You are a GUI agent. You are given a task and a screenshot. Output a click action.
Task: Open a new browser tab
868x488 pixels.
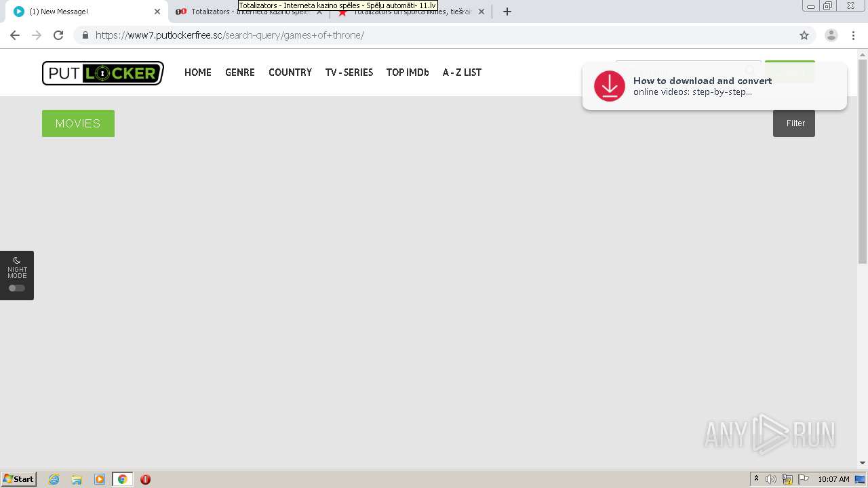click(507, 12)
